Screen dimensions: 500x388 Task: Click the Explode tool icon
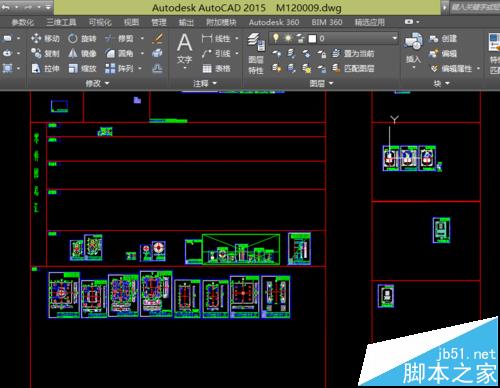157,53
